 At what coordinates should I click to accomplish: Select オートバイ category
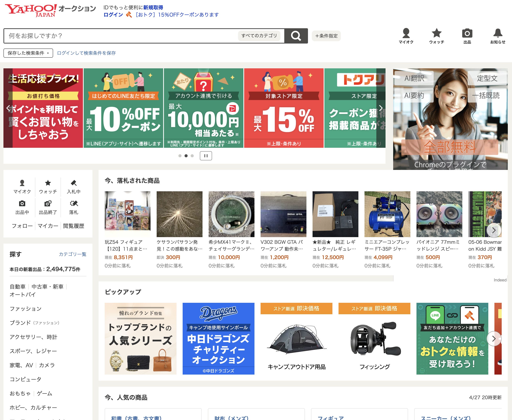23,294
